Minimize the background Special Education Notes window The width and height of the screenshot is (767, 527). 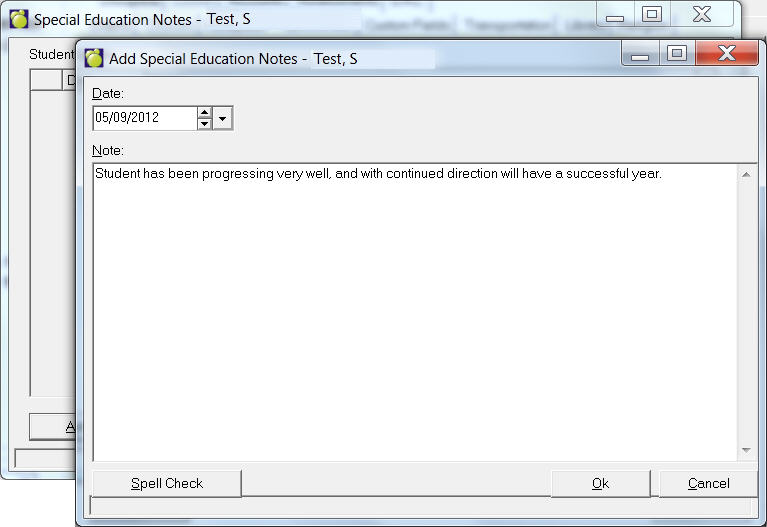(x=615, y=14)
